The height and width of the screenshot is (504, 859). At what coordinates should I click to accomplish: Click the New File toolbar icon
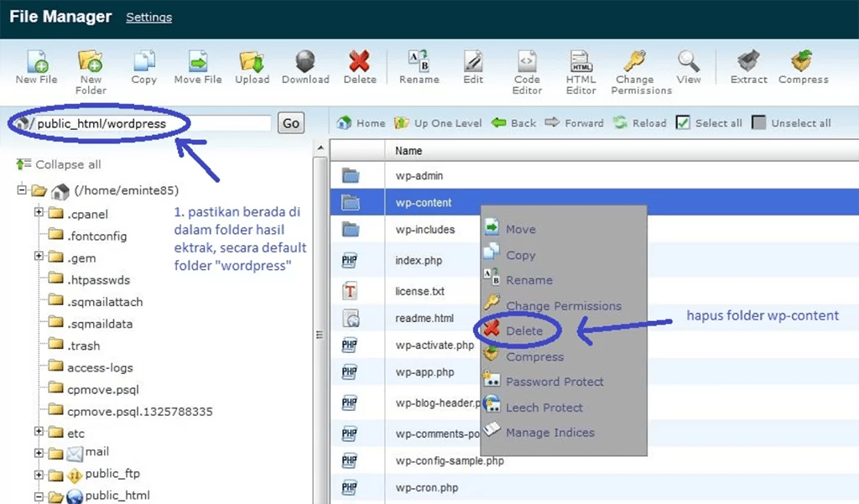pos(38,61)
